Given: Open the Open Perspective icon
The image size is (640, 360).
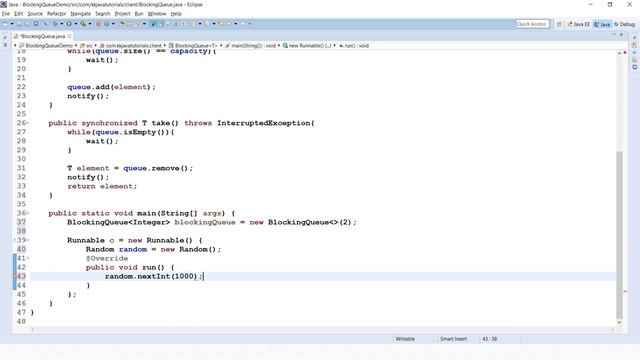Looking at the screenshot, I should coord(559,24).
